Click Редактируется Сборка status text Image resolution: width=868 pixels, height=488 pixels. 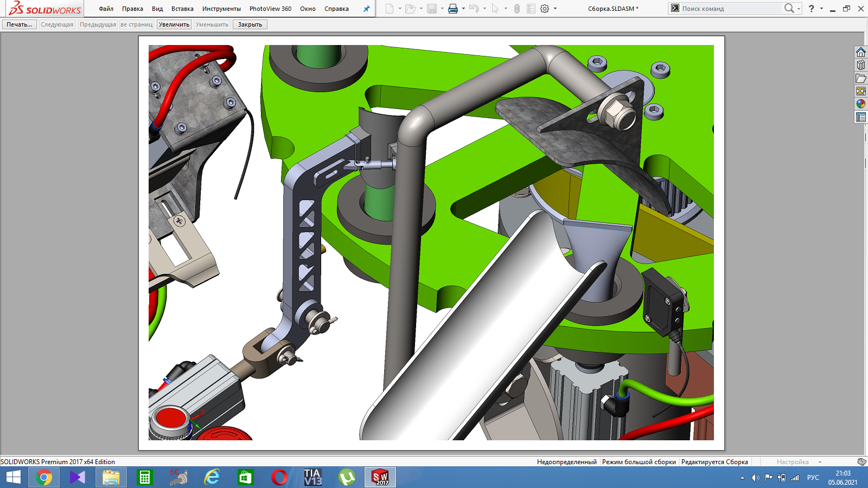pyautogui.click(x=714, y=462)
